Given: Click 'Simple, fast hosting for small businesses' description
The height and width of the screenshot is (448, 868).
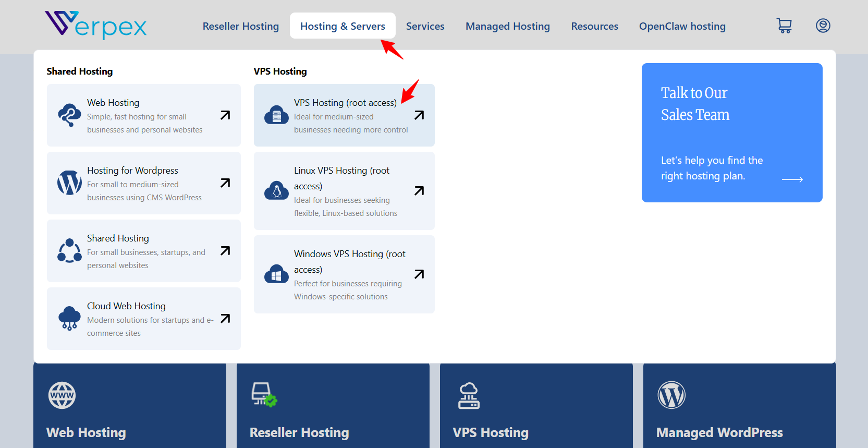Looking at the screenshot, I should pos(144,123).
